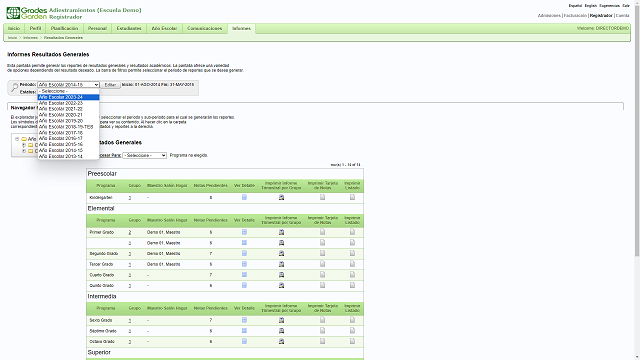Print Tarjeta de Notas for Séptimo Grado
640x360 pixels.
[x=322, y=330]
